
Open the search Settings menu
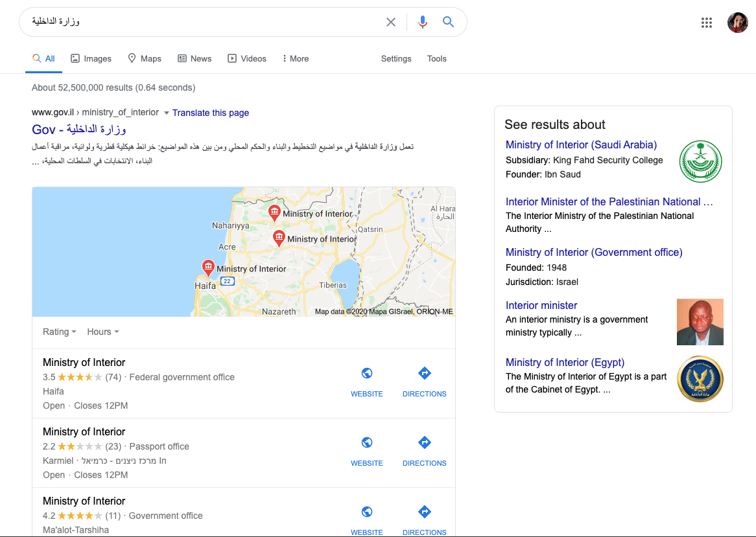coord(396,59)
